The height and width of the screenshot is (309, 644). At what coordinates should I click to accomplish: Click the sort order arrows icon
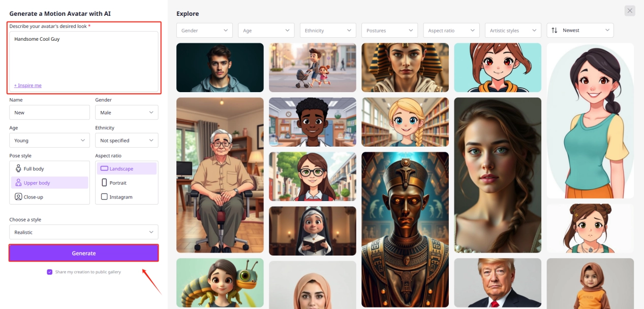[x=555, y=31]
